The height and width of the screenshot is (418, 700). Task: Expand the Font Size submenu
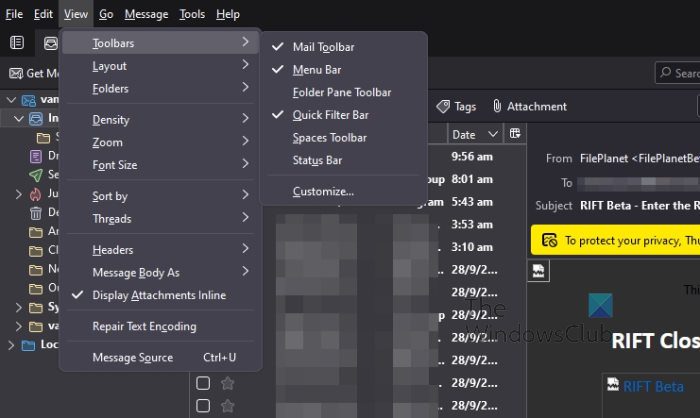(160, 165)
